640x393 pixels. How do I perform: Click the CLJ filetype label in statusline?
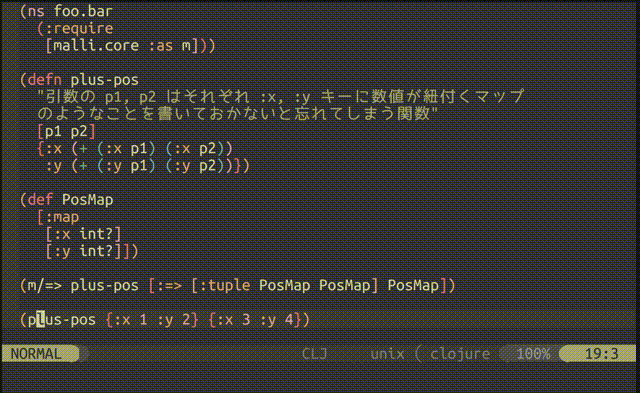(x=314, y=353)
